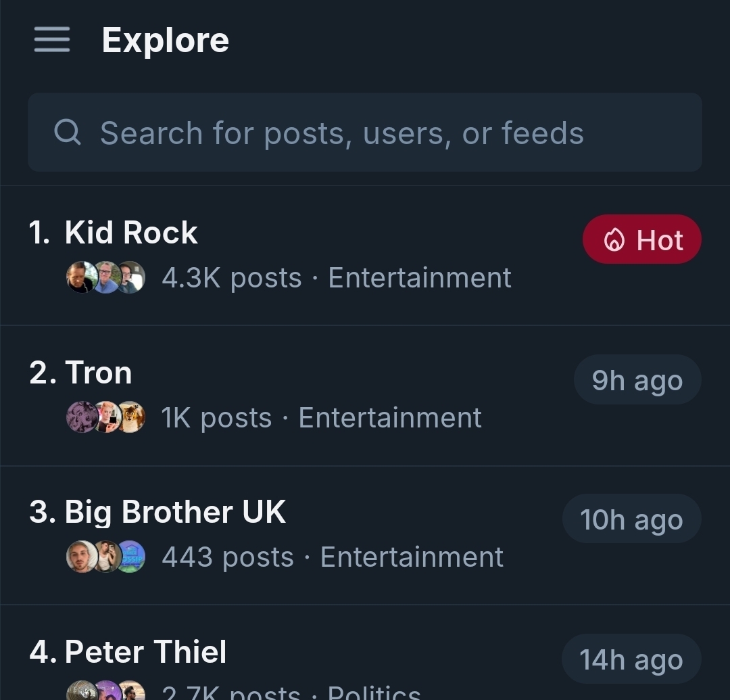Open the Peter Thiel trending topic
This screenshot has width=730, height=700.
point(145,652)
